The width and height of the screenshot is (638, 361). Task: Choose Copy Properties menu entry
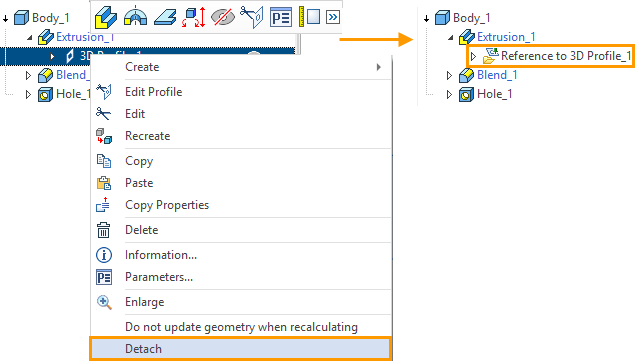coord(240,205)
